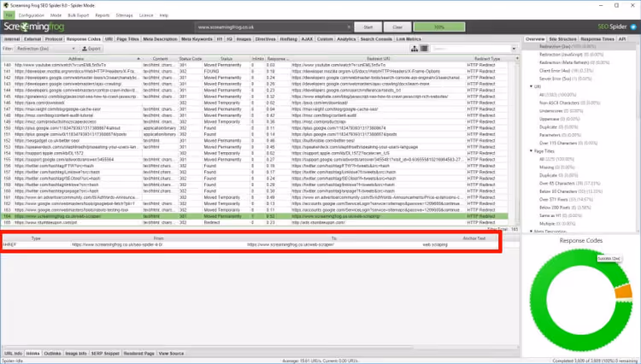Screen dimensions: 641x364
Task: Click the main table vertical scrollbar
Action: (517, 143)
